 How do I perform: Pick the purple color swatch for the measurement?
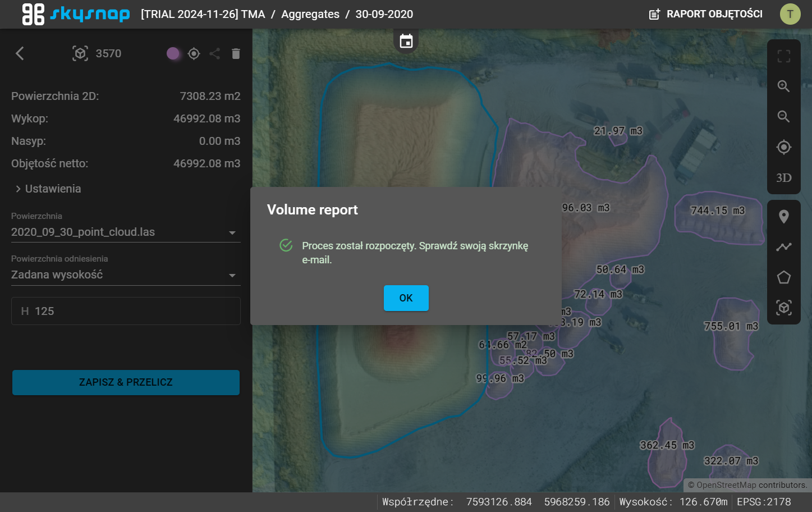(x=173, y=53)
